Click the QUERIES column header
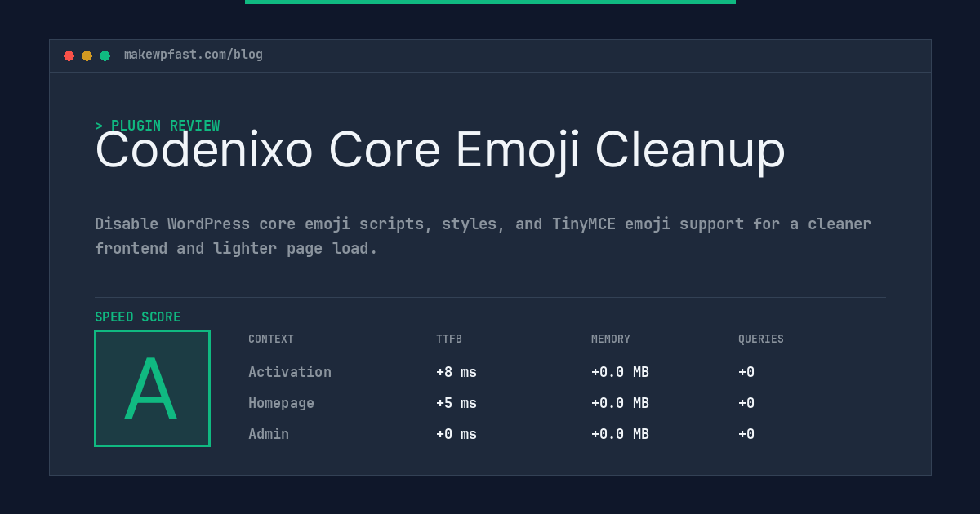980x514 pixels. 761,339
